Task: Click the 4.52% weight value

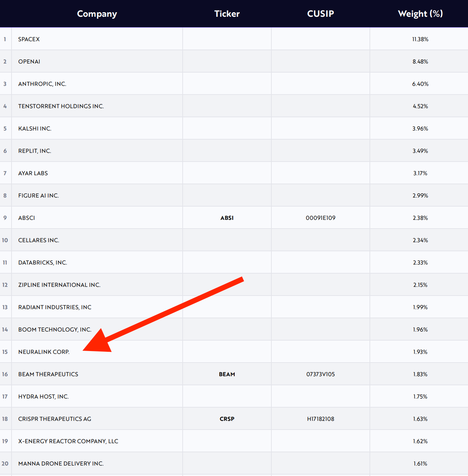Action: point(420,106)
